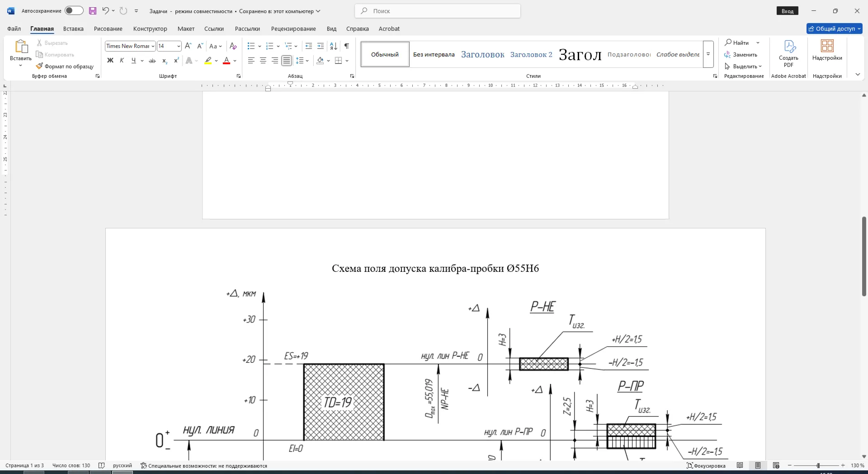Apply the red font color
Viewport: 868px width, 474px height.
click(226, 61)
